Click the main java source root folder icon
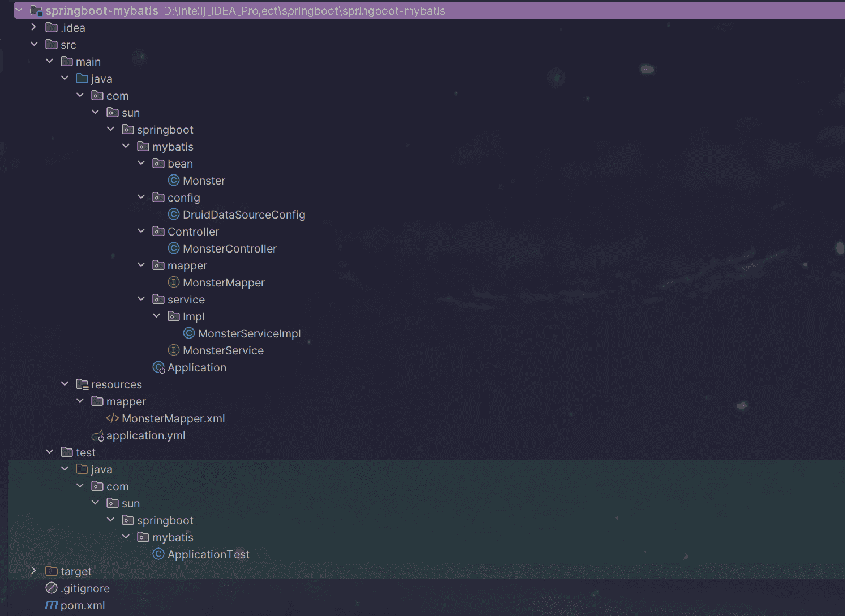The height and width of the screenshot is (616, 845). tap(82, 79)
